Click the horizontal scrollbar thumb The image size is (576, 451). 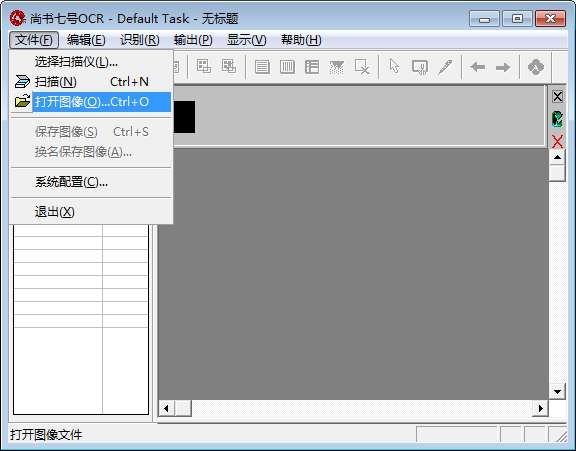183,408
